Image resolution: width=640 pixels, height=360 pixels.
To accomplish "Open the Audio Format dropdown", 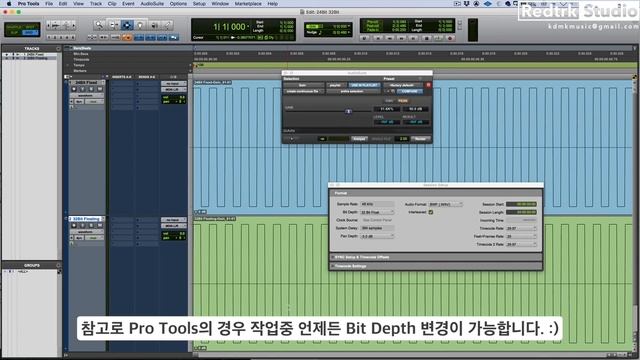I will [x=445, y=204].
